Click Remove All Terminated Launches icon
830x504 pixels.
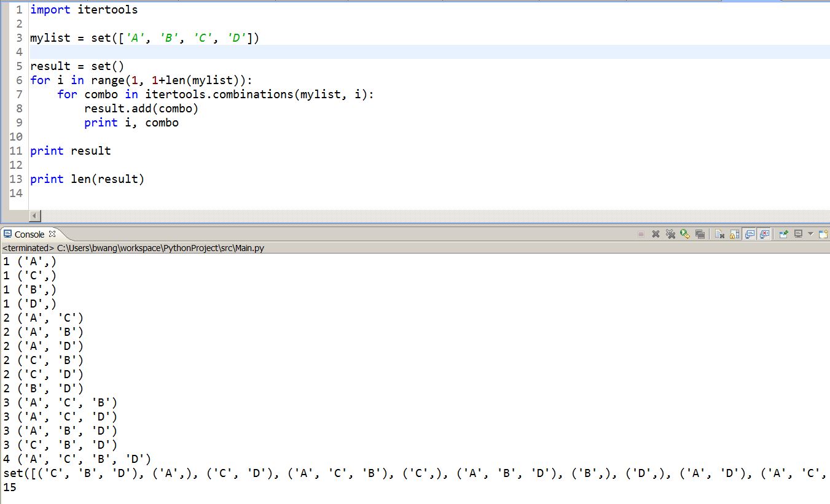[670, 234]
